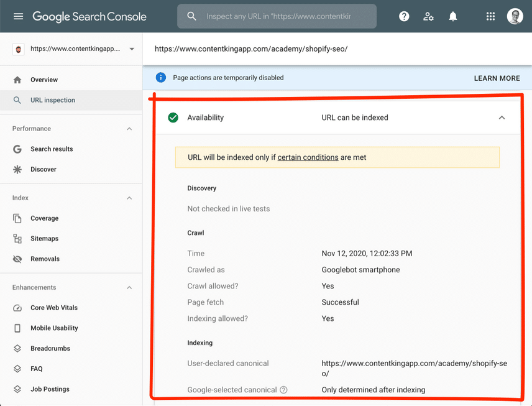Open the Google apps grid
The image size is (532, 406).
pos(490,16)
